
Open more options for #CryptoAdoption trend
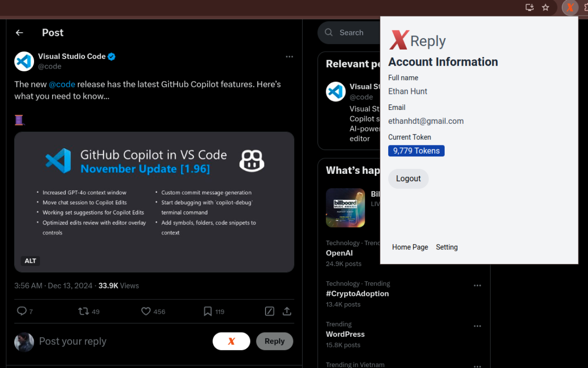477,286
